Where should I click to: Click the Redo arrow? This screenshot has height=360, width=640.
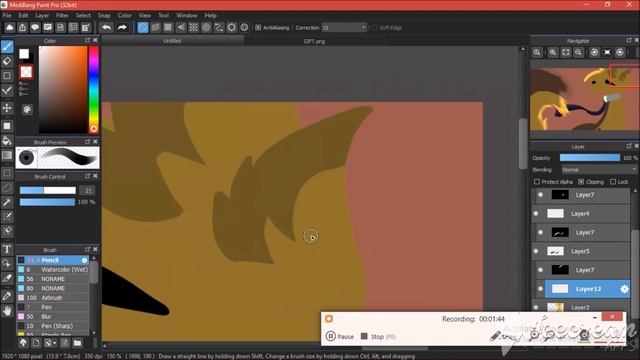pos(122,28)
